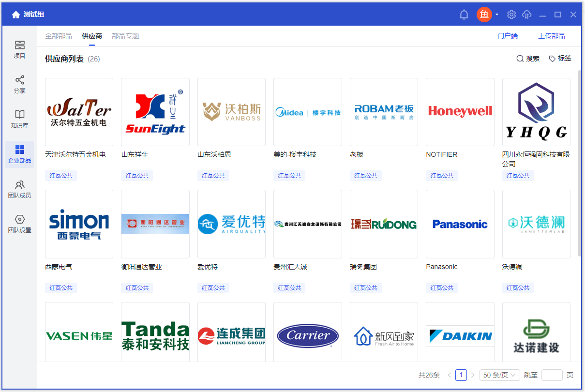Open the Panasonic logo card
This screenshot has width=585, height=392.
pyautogui.click(x=460, y=224)
